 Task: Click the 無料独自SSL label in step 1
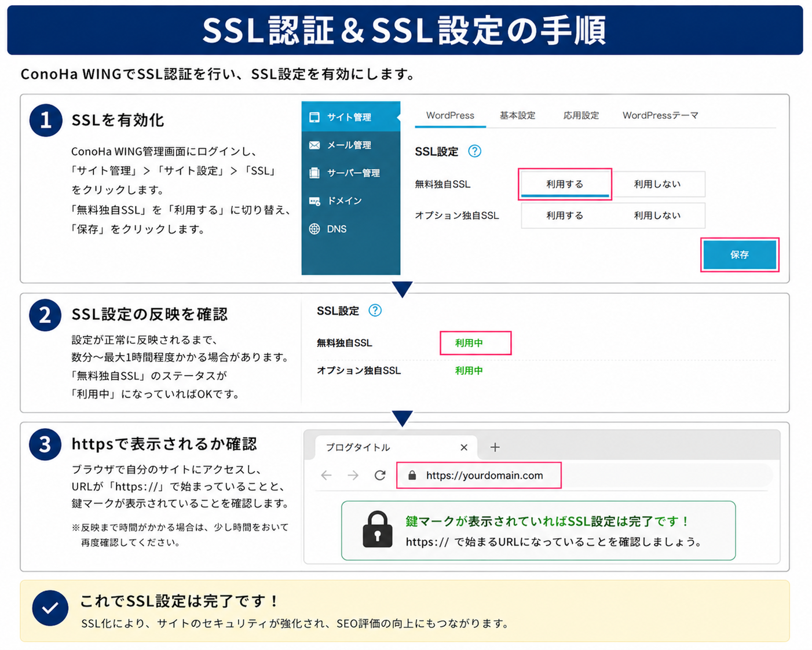(442, 184)
